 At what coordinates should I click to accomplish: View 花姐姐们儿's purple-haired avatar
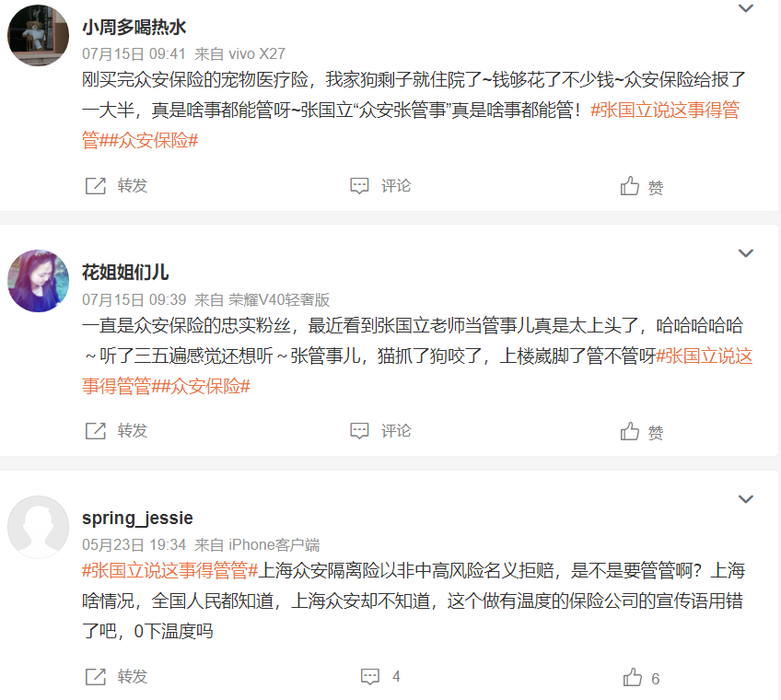click(38, 280)
